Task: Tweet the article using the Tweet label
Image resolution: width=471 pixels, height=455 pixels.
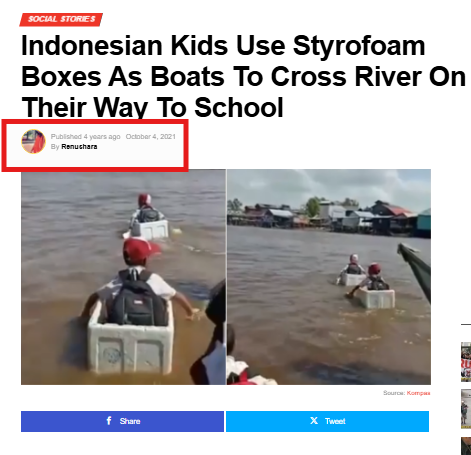Action: pos(335,421)
